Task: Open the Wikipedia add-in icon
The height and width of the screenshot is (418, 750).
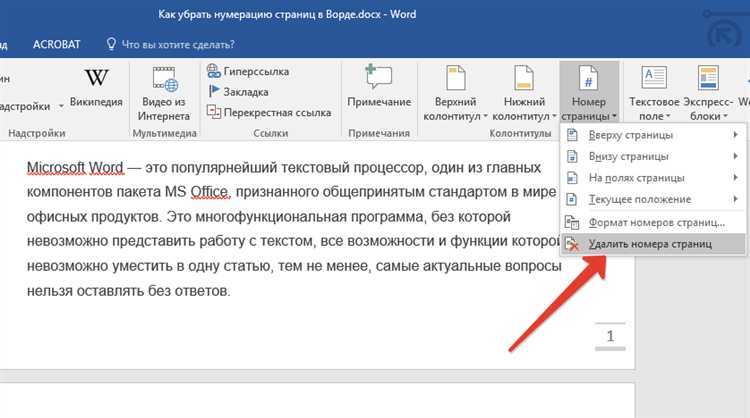Action: pos(97,77)
